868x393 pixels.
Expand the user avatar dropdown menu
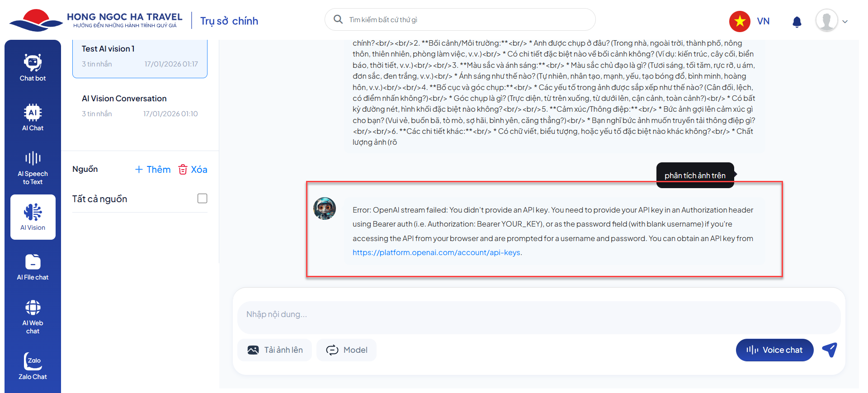point(831,21)
